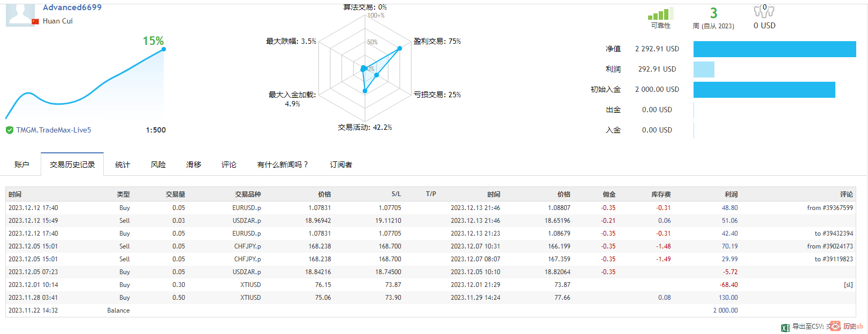Click the profit value 29.99
Image resolution: width=868 pixels, height=334 pixels.
click(730, 259)
